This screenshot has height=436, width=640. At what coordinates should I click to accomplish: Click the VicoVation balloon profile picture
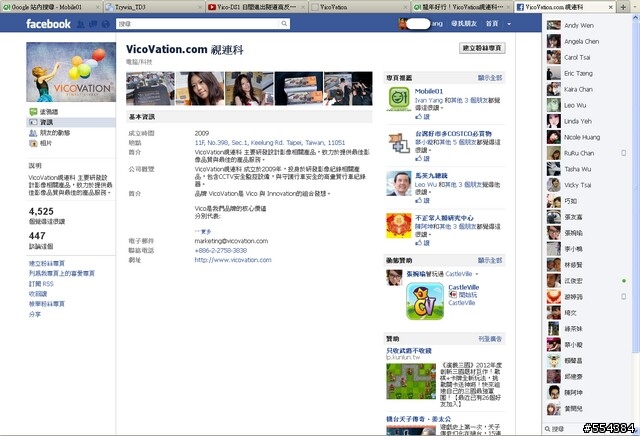tap(71, 72)
